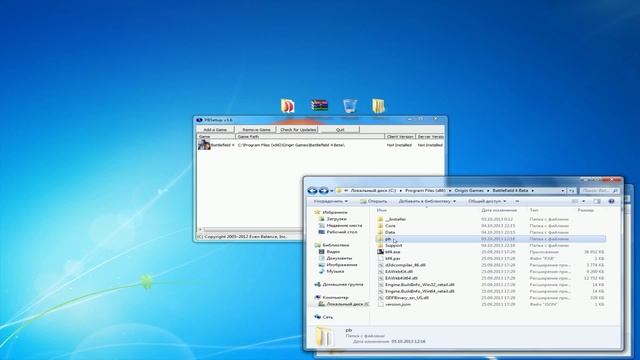Select the Battlefield 4 row in PBSetup

tap(320, 144)
